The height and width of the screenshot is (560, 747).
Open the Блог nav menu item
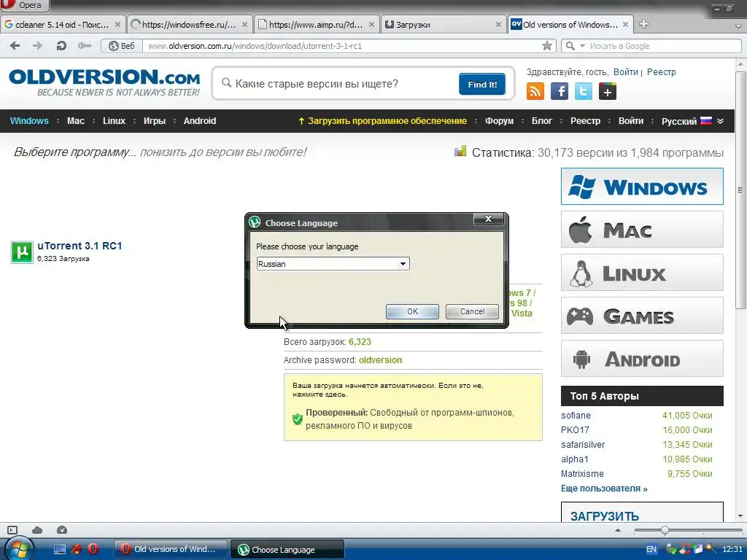[x=542, y=121]
